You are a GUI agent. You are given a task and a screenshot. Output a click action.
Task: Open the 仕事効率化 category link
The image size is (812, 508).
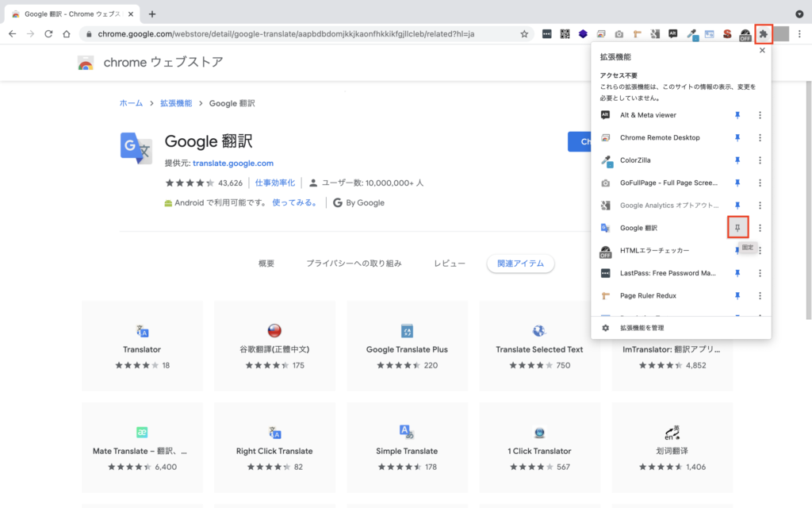(x=275, y=183)
